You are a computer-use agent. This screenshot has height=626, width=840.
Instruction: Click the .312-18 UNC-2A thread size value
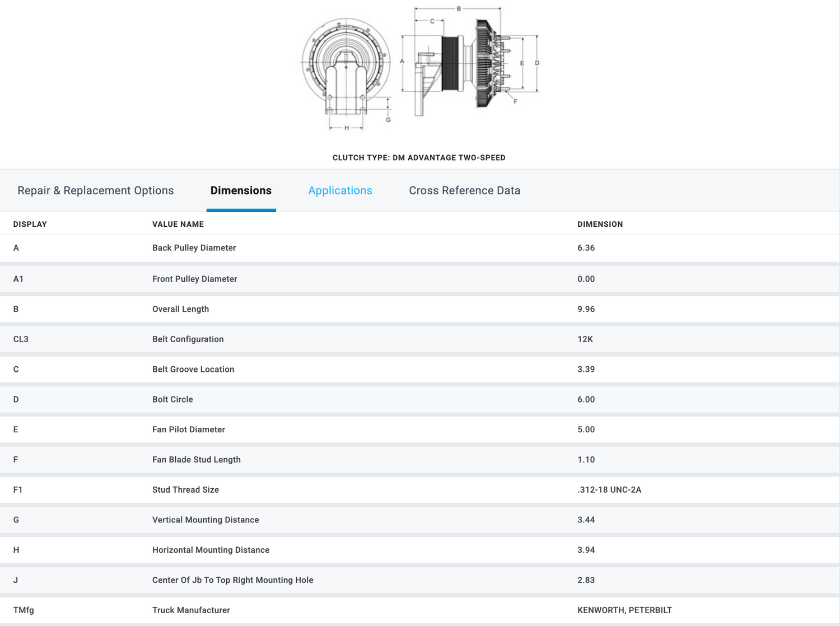pos(609,490)
